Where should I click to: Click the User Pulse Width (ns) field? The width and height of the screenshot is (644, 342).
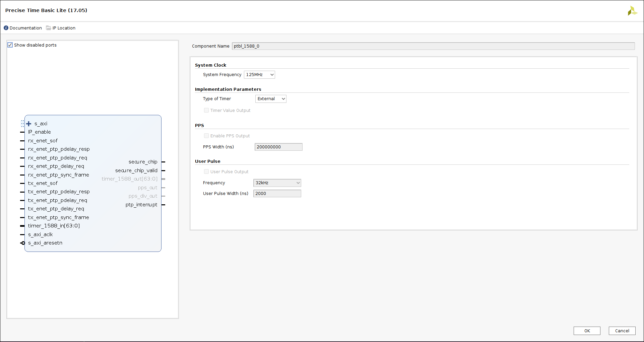click(x=277, y=194)
